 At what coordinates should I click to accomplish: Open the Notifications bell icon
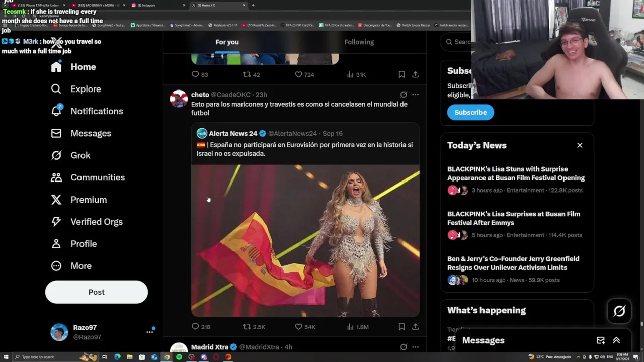[x=56, y=111]
